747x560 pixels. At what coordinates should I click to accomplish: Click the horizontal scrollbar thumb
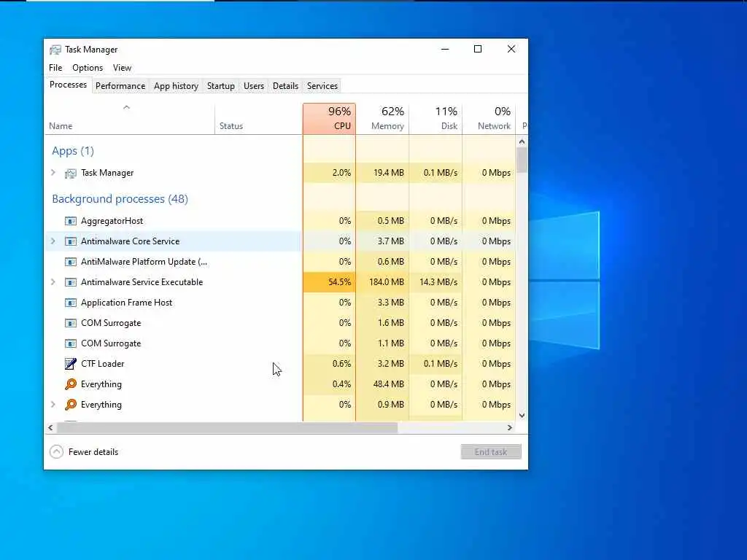228,427
